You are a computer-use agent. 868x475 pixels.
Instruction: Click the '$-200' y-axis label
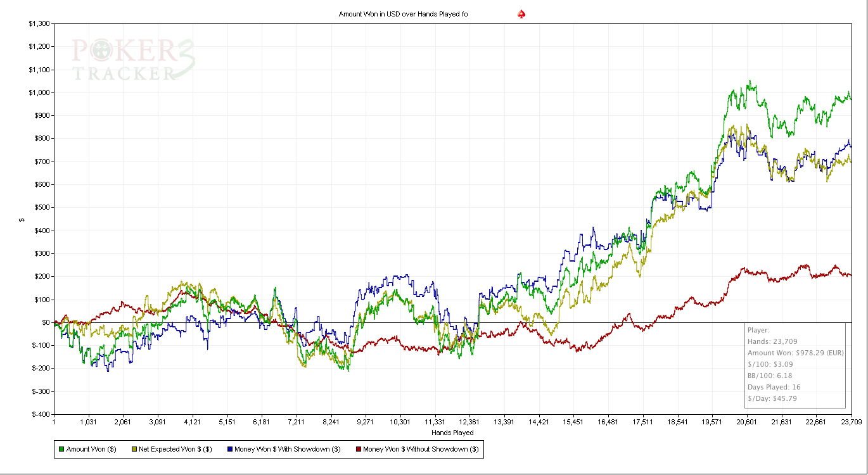pyautogui.click(x=42, y=368)
